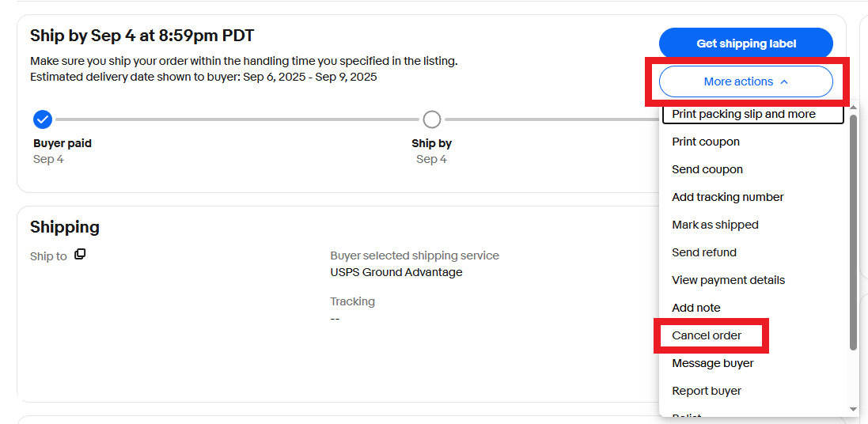
Task: Select Send coupon menu option
Action: click(x=707, y=169)
